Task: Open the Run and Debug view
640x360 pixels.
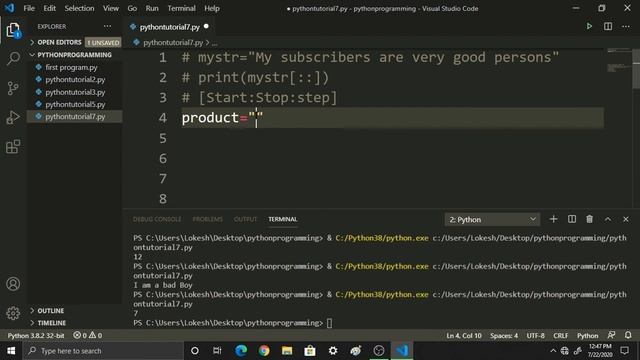Action: 13,118
